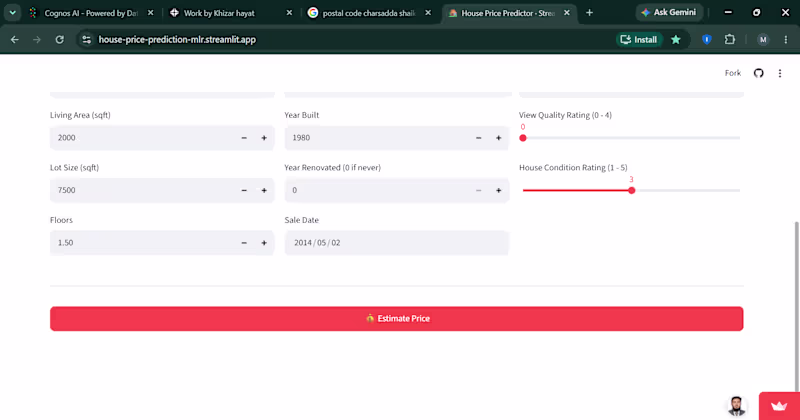The width and height of the screenshot is (800, 420).
Task: Decrease Year Built value
Action: click(479, 138)
